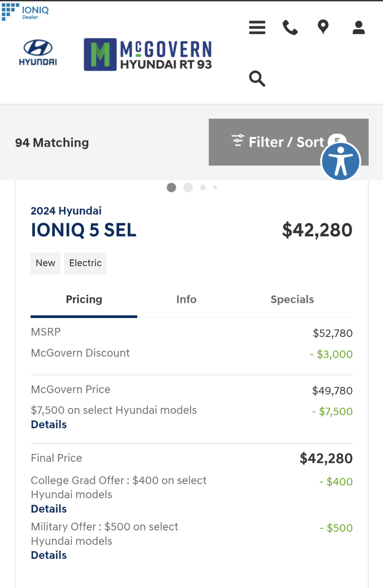383x588 pixels.
Task: Switch to the Info tab
Action: point(186,299)
